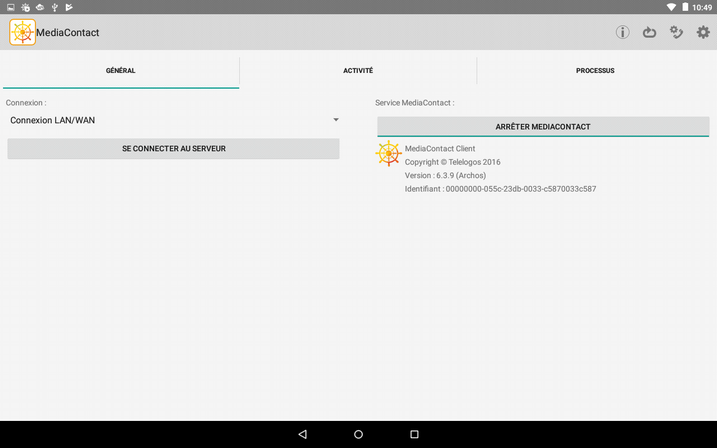Expand the Connexion LAN/WAN dropdown
This screenshot has width=717, height=448.
click(173, 120)
